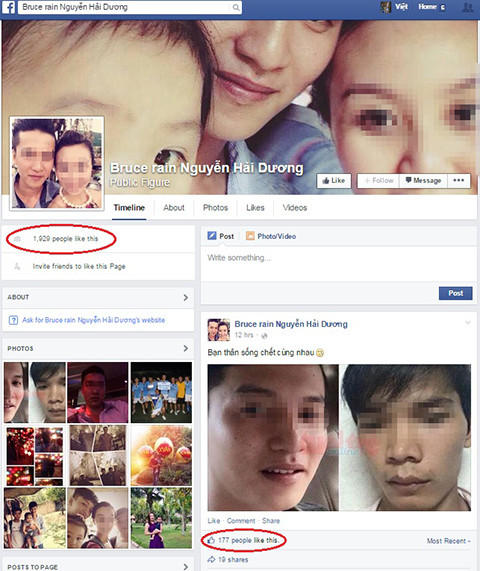Click the globe privacy icon on the post
This screenshot has width=480, height=571.
click(264, 335)
